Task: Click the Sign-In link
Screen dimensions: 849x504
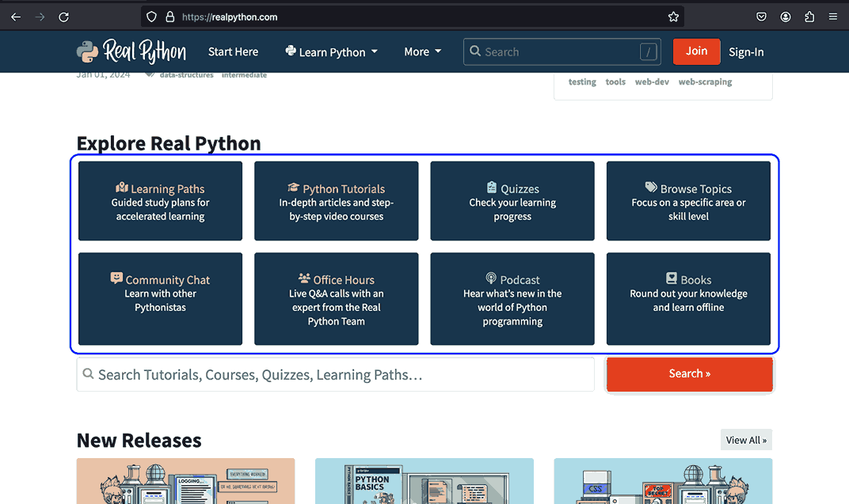Action: click(x=746, y=52)
